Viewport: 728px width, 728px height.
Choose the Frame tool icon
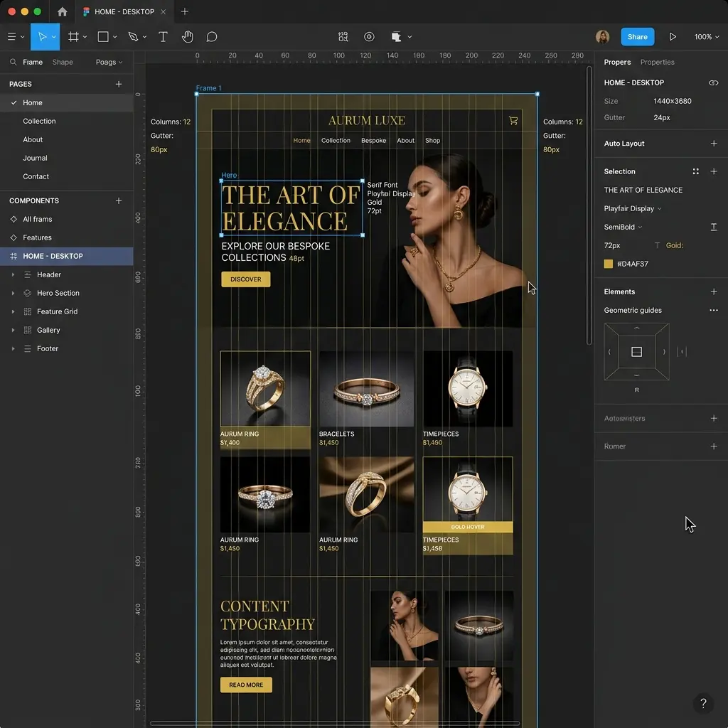(x=73, y=37)
